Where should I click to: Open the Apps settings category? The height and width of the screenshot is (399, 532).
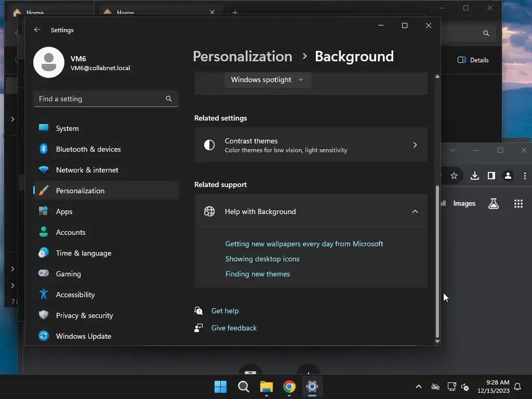coord(106,211)
